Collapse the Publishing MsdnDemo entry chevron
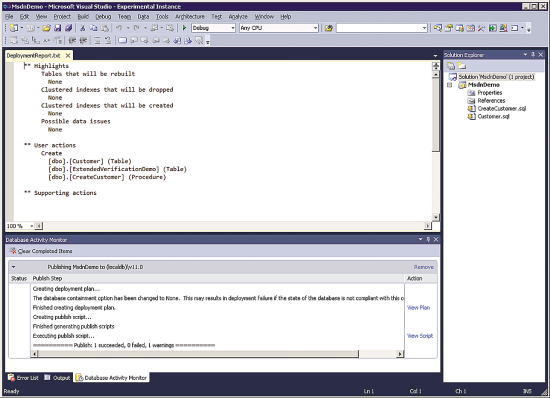This screenshot has width=550, height=398. pos(14,267)
